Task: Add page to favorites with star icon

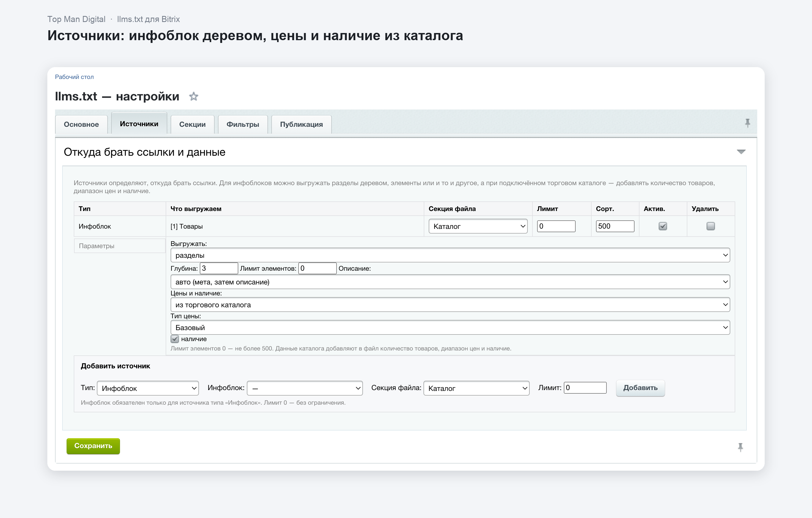Action: [x=193, y=97]
